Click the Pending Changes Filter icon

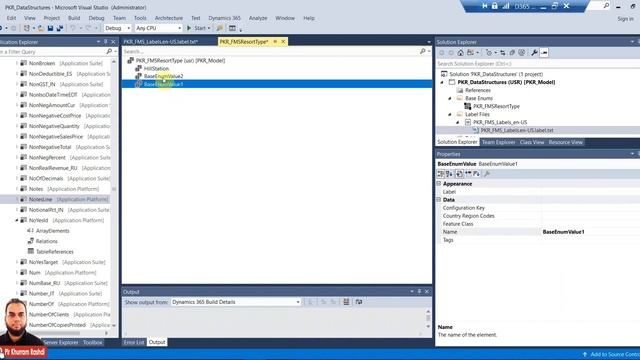[x=489, y=53]
